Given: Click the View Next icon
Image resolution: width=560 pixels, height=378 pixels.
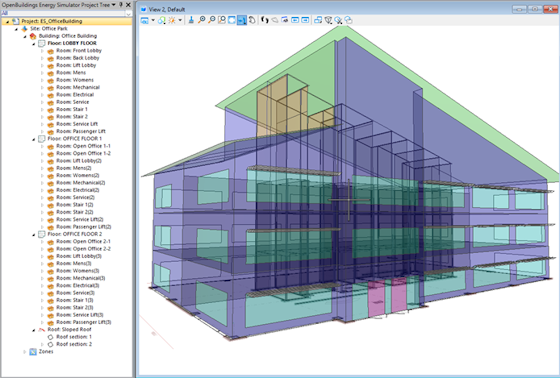Looking at the screenshot, I should [x=305, y=20].
